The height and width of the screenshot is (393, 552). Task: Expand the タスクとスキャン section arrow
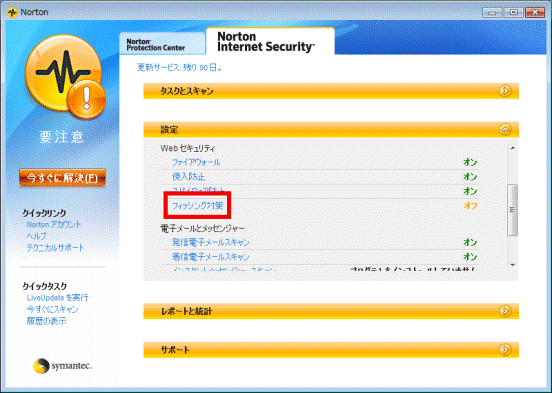(x=505, y=91)
